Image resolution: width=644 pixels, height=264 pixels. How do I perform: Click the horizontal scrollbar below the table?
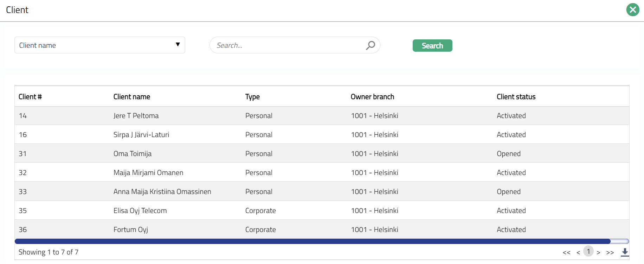pos(312,241)
